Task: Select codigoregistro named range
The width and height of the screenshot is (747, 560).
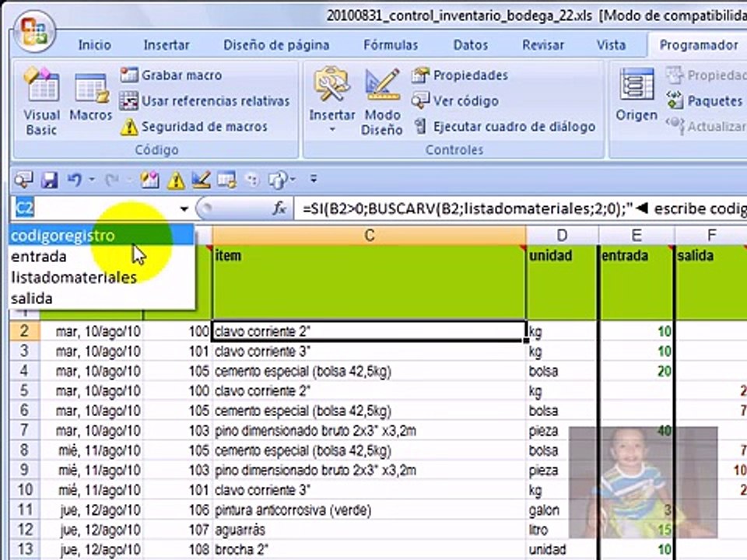Action: tap(101, 236)
